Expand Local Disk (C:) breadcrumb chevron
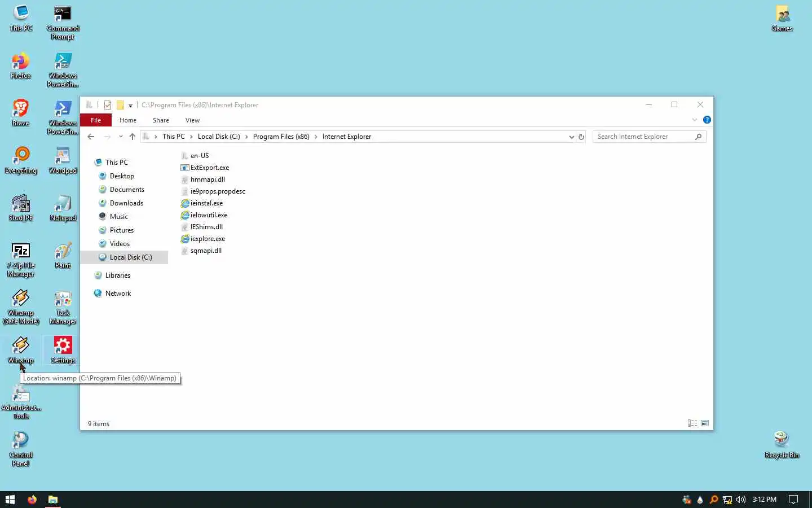Screen dimensions: 812x508 (246, 137)
